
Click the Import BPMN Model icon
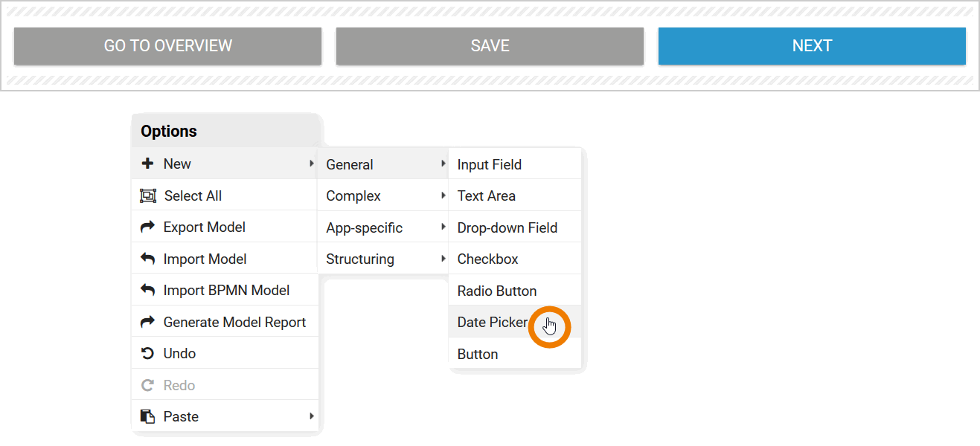(x=147, y=290)
